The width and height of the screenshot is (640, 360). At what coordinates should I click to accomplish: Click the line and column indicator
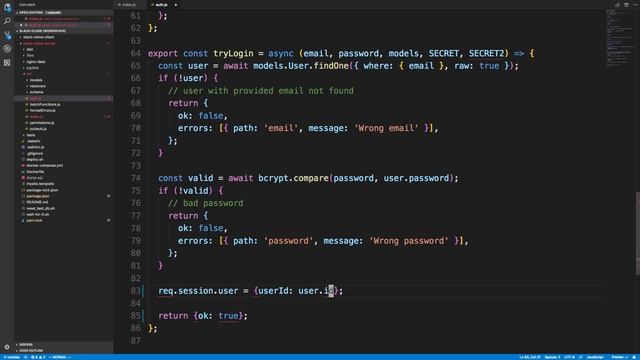[x=530, y=357]
